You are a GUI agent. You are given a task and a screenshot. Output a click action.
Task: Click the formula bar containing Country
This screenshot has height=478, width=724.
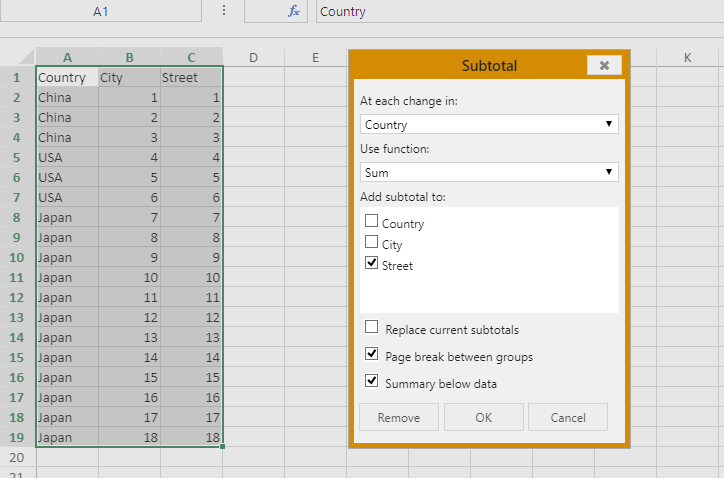point(519,11)
